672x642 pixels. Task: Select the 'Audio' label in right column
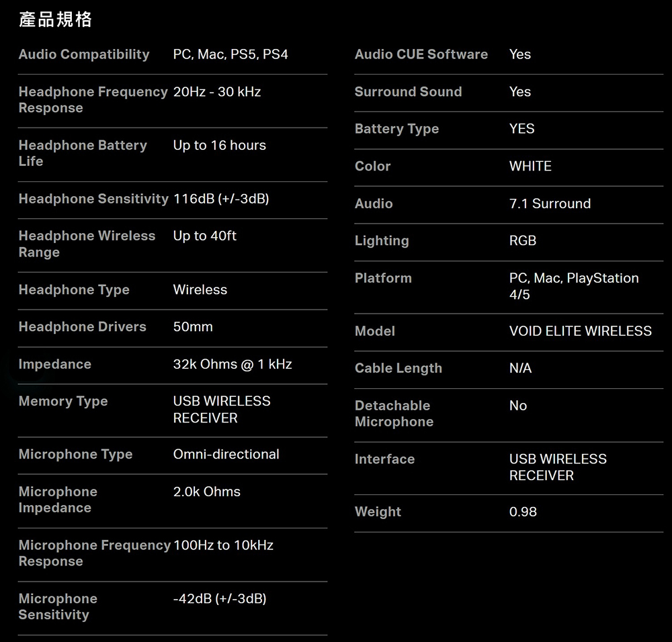tap(374, 203)
